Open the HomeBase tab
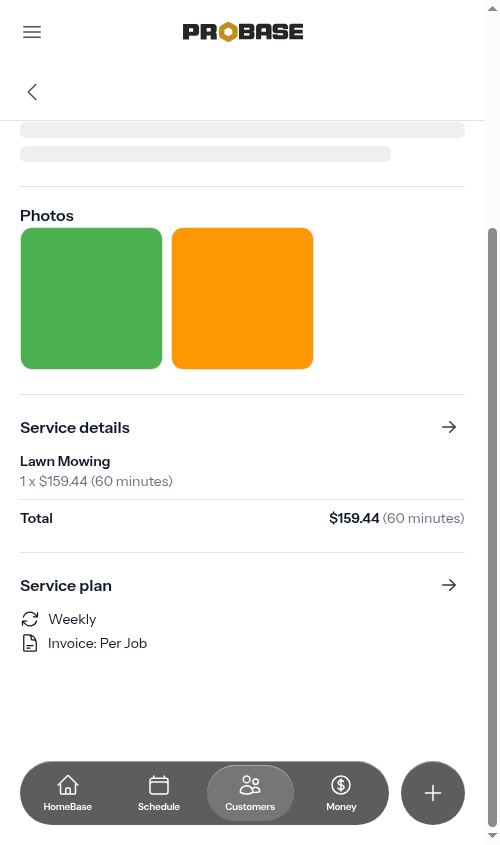Image resolution: width=500 pixels, height=845 pixels. (68, 793)
